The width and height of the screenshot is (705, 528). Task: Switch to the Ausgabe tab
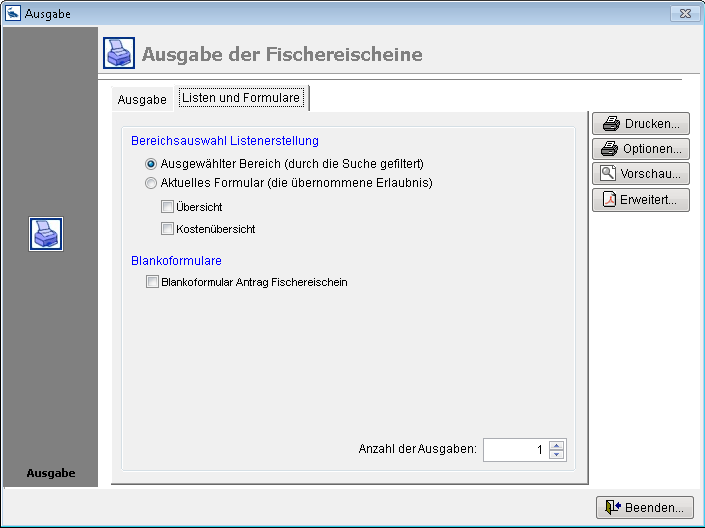click(142, 99)
